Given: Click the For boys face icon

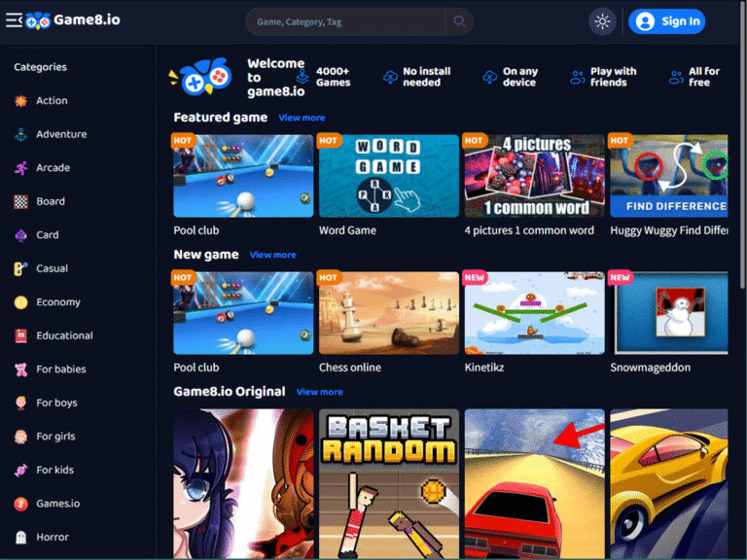Looking at the screenshot, I should (21, 402).
